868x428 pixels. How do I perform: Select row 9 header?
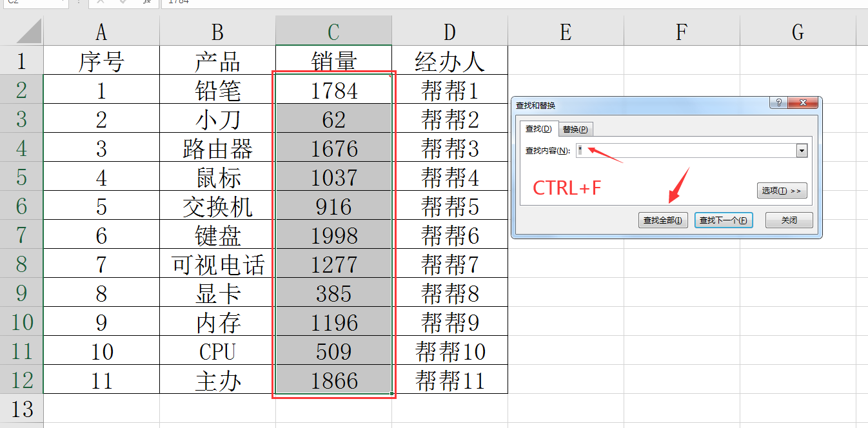[21, 292]
